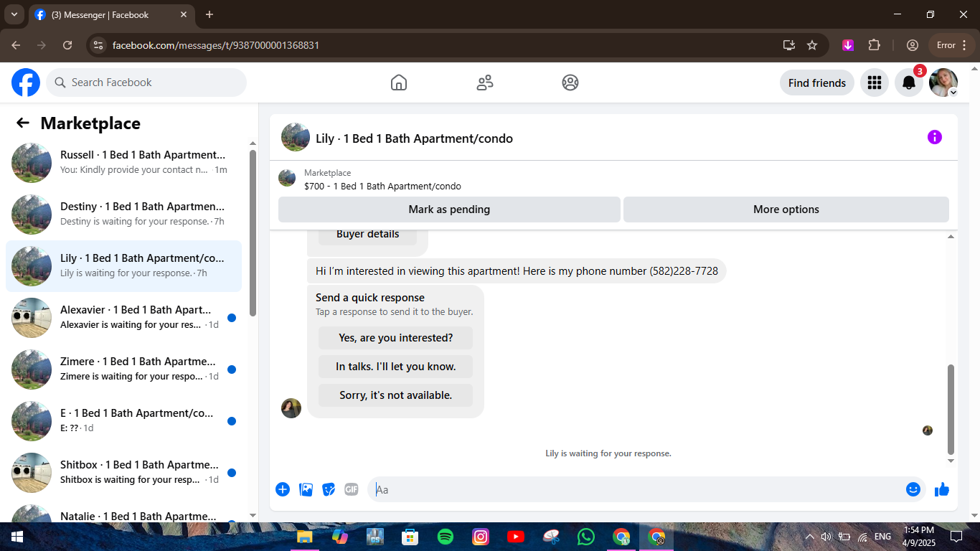Viewport: 980px width, 551px height.
Task: Bookmark this page with the star
Action: pyautogui.click(x=812, y=45)
